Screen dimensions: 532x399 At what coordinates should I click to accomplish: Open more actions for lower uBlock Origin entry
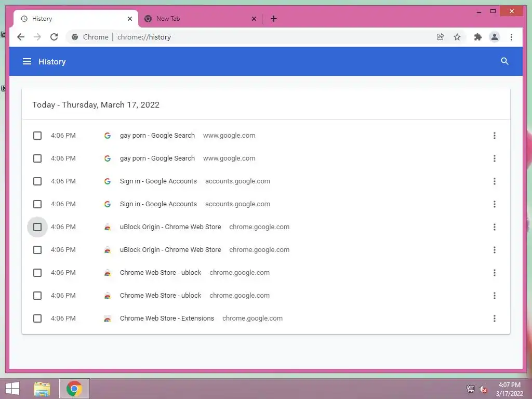coord(495,250)
